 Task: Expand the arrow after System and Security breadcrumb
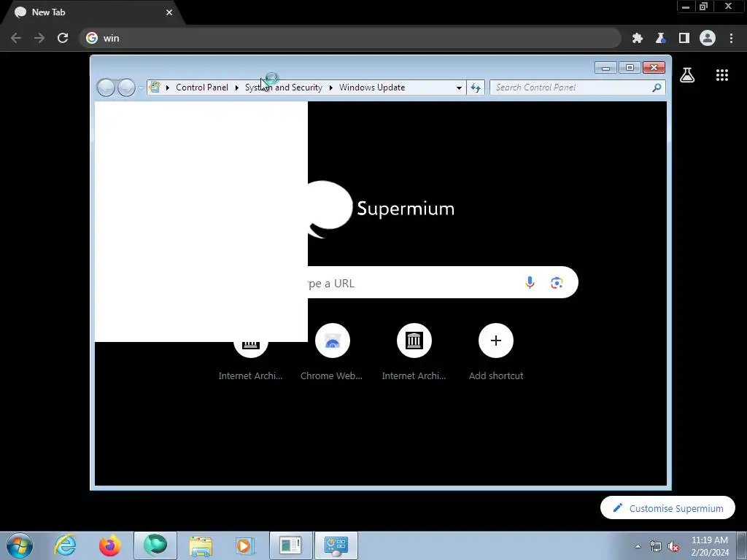(x=330, y=87)
